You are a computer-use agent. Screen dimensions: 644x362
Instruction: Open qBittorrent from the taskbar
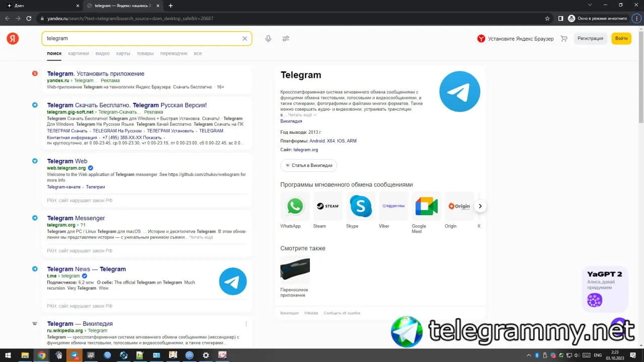point(189,355)
